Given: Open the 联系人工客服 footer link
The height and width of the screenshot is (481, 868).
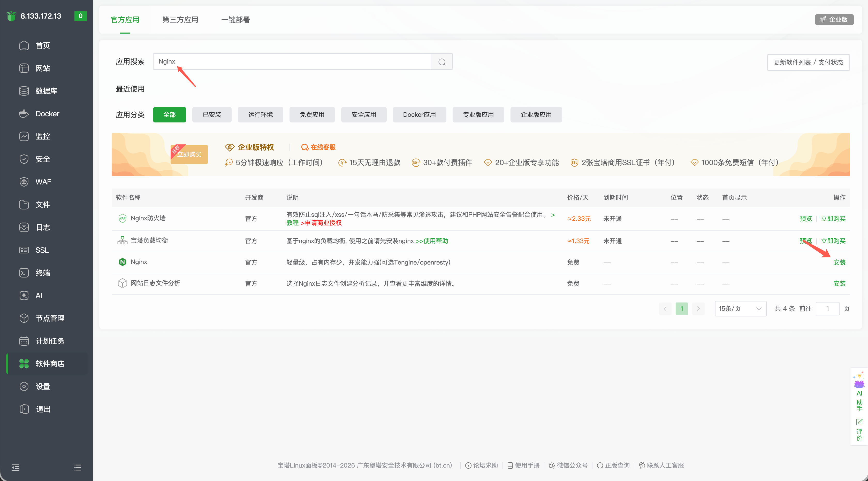Looking at the screenshot, I should [661, 465].
